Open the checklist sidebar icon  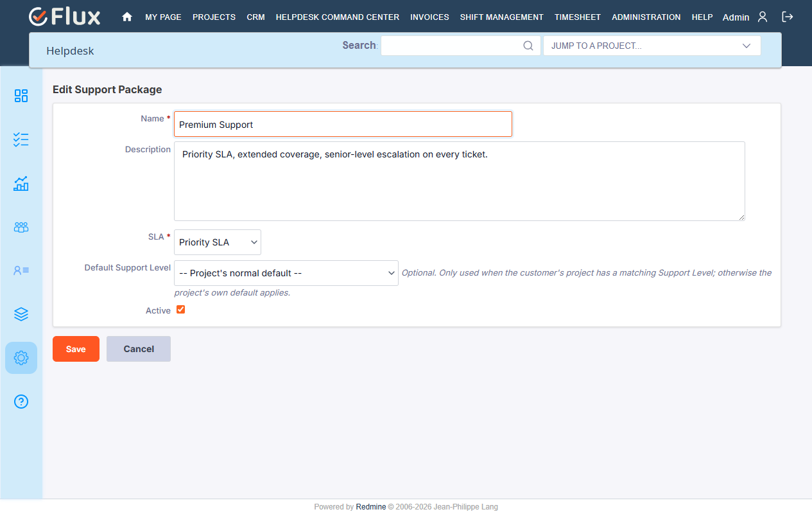[x=21, y=139]
